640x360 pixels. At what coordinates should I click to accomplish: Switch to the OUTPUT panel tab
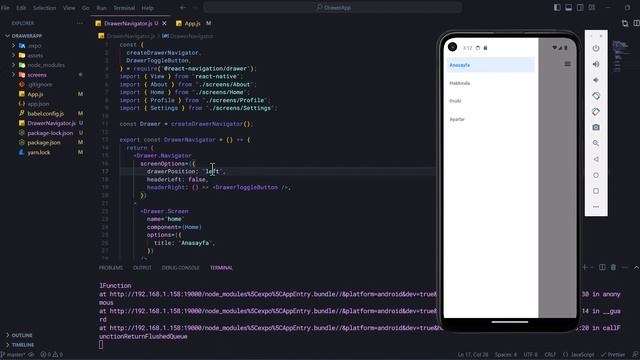(142, 268)
